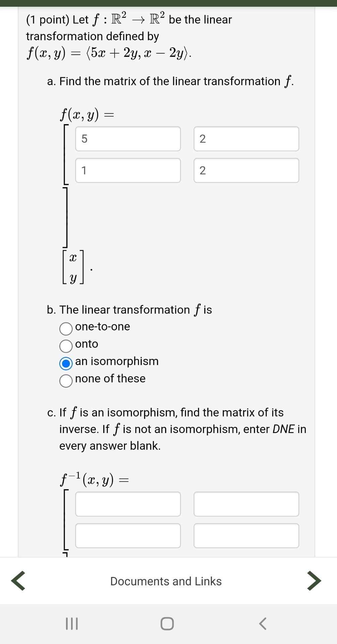Click the matrix entry containing 5
Viewport: 337px width, 644px height.
(128, 139)
